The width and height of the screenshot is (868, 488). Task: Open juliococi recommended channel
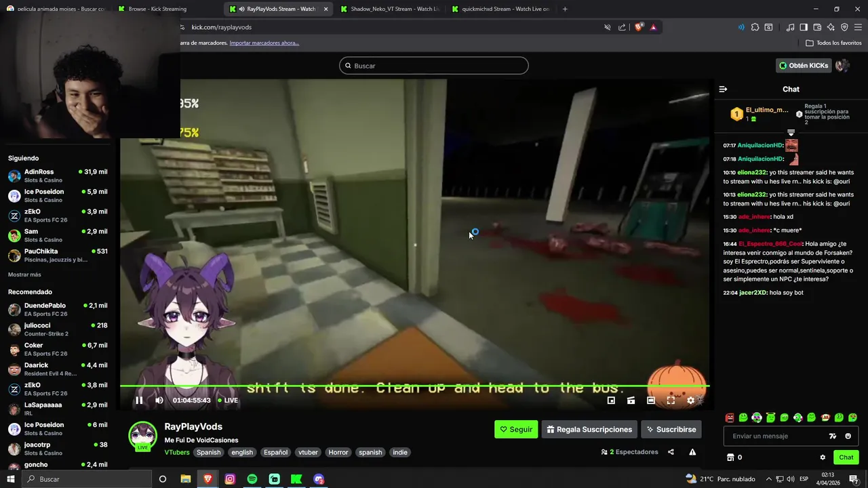pyautogui.click(x=58, y=329)
